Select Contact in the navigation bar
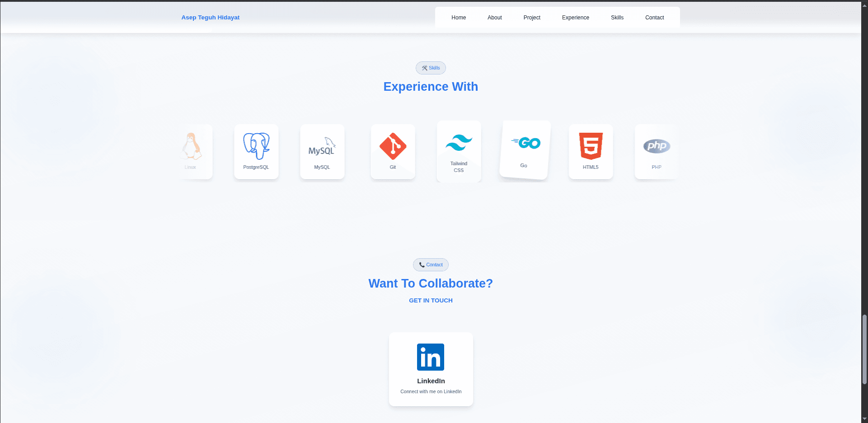This screenshot has height=423, width=868. (655, 18)
